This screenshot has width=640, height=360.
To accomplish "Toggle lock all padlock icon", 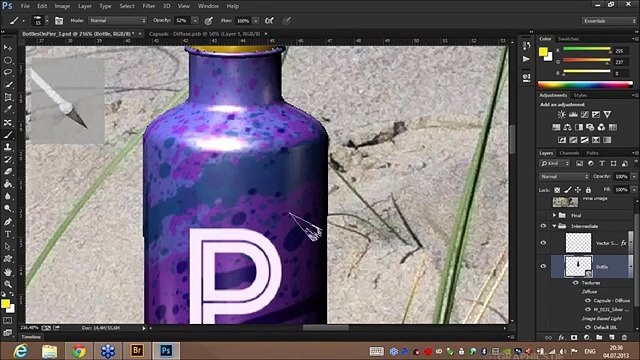I will tap(588, 190).
